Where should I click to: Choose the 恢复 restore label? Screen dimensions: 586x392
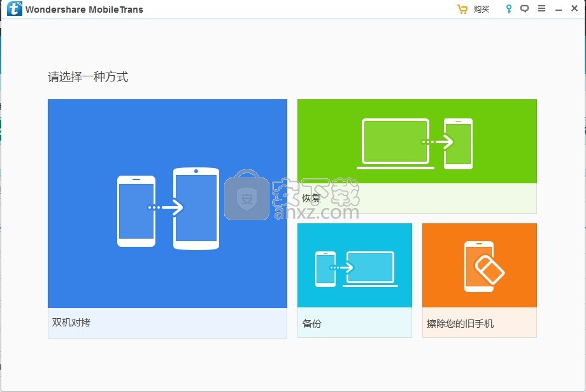[x=311, y=199]
